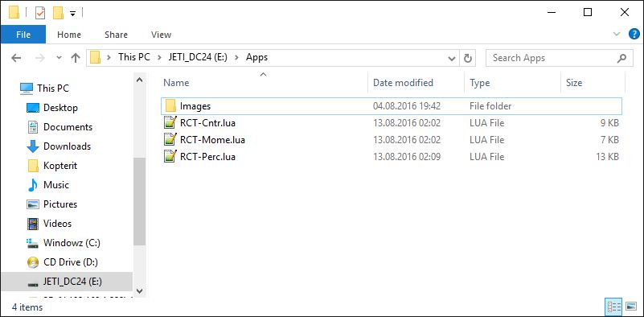Expand the chevron after This PC breadcrumb
The height and width of the screenshot is (317, 644).
pyautogui.click(x=159, y=58)
